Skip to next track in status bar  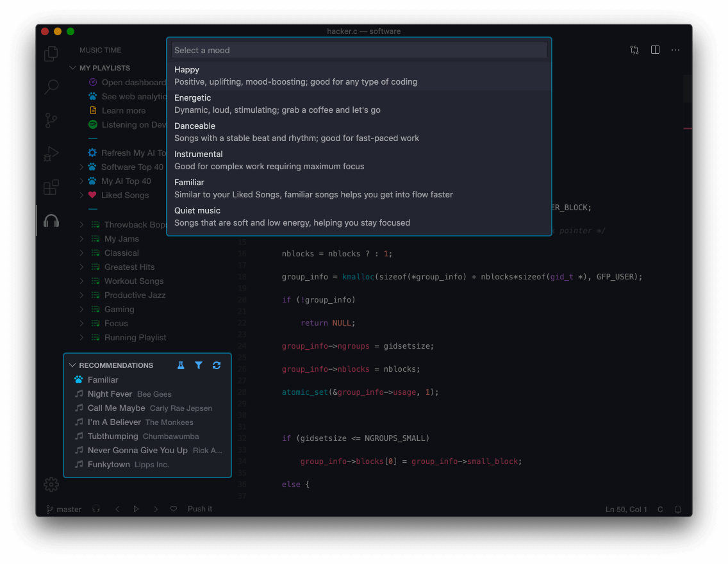click(155, 509)
